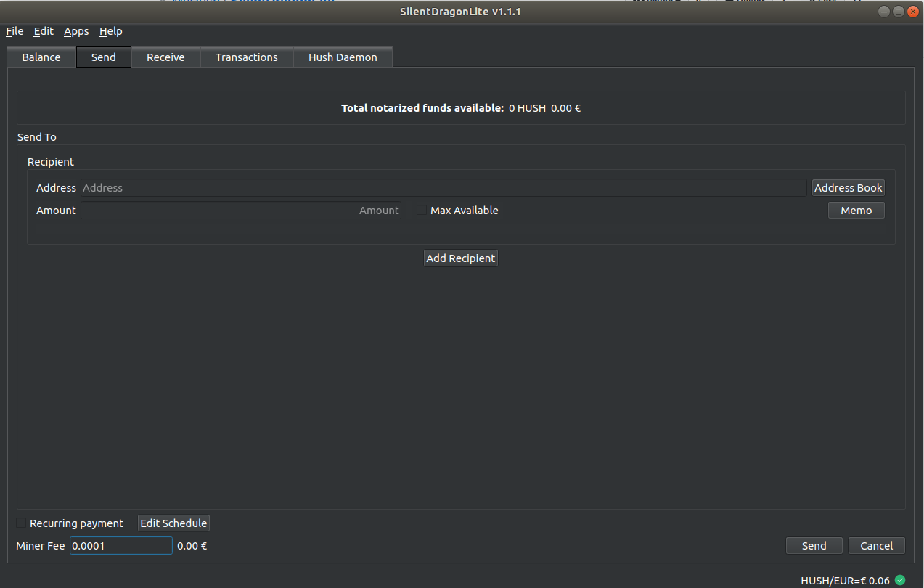Maximize the SilentDragonLite window
924x588 pixels.
pyautogui.click(x=899, y=12)
